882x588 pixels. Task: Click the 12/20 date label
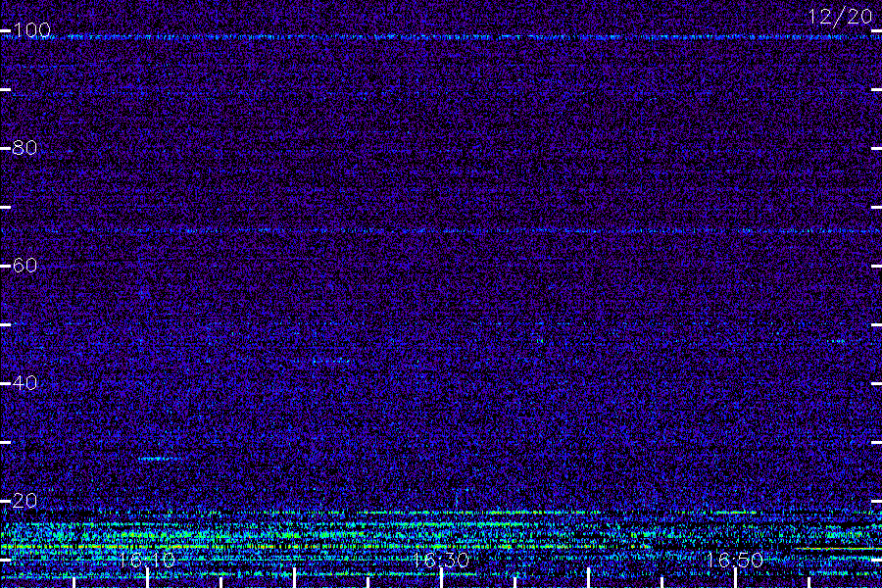(840, 17)
